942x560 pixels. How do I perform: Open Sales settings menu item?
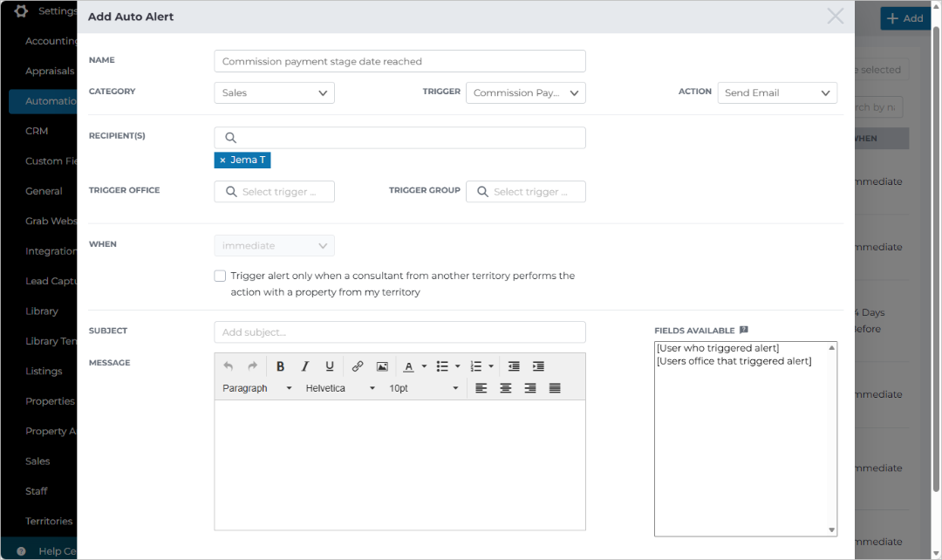[38, 461]
